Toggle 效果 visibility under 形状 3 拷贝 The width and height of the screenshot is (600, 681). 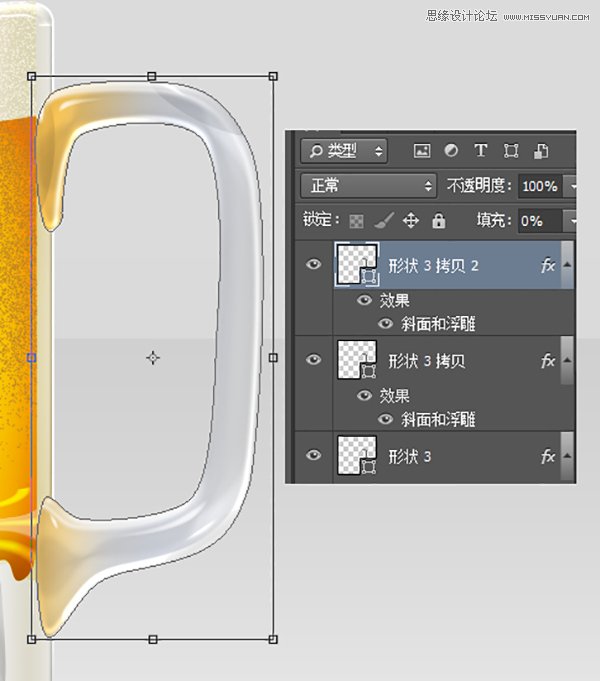pos(364,395)
